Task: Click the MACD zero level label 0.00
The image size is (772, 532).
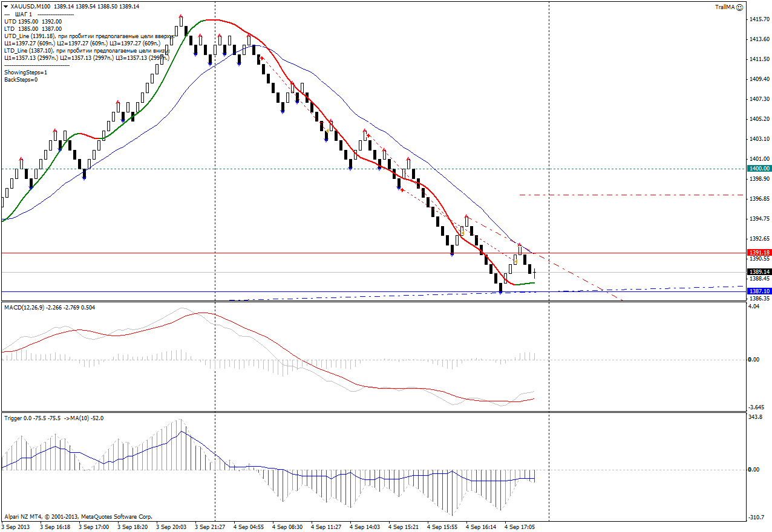Action: click(x=754, y=359)
